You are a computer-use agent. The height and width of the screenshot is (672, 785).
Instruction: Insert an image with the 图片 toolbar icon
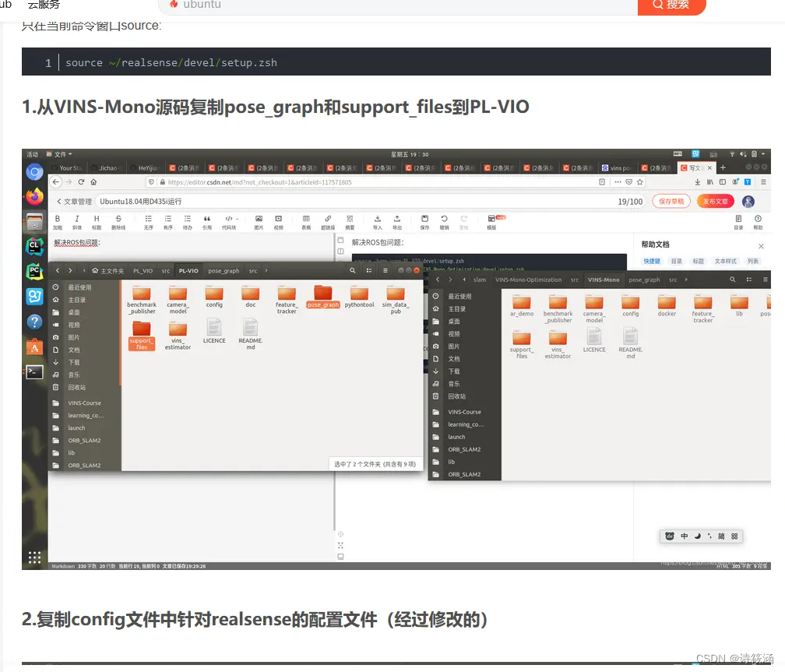[x=259, y=218]
